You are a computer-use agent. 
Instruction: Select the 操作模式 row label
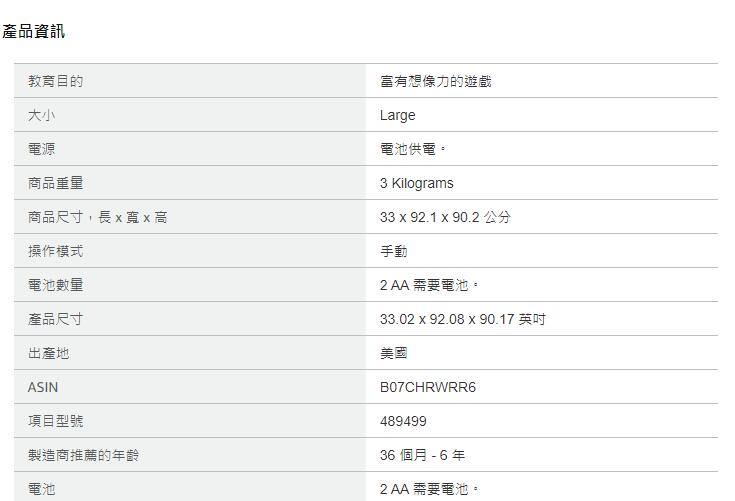(56, 251)
